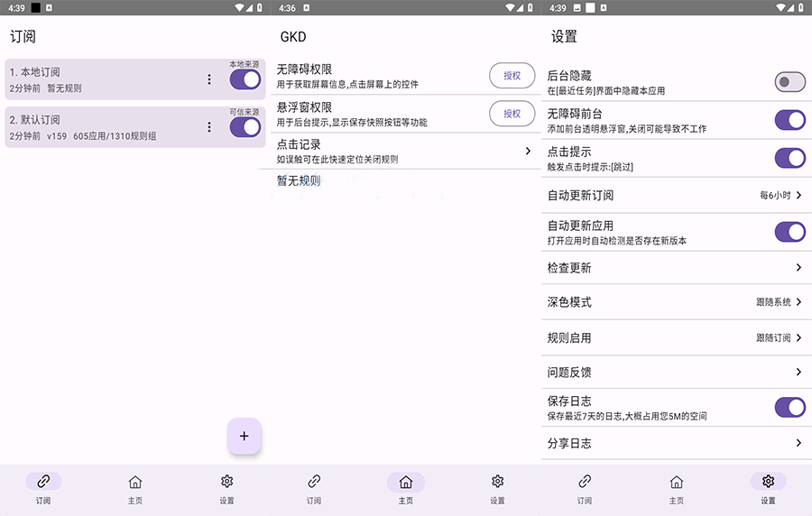The width and height of the screenshot is (812, 516).
Task: Switch to the 主页 tab label on the left screen
Action: [x=135, y=501]
